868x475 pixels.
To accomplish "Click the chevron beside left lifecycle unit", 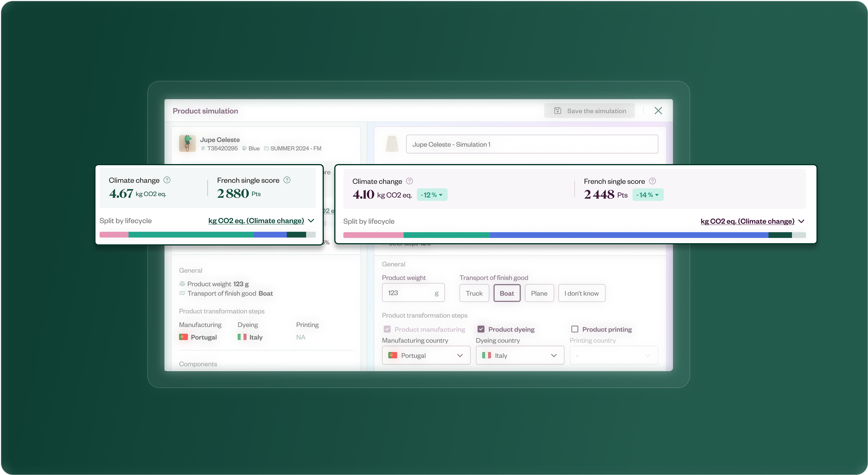I will tap(311, 221).
